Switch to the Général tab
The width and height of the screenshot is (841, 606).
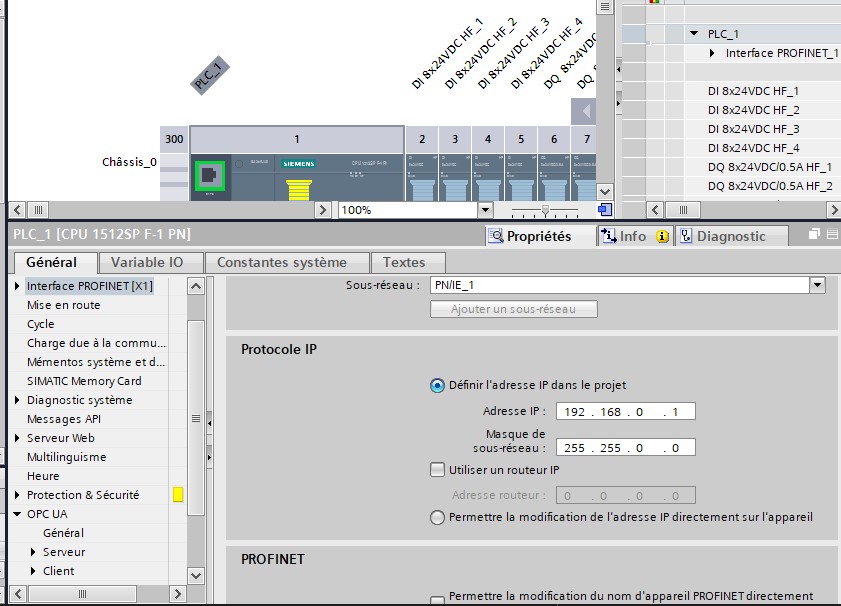(51, 262)
